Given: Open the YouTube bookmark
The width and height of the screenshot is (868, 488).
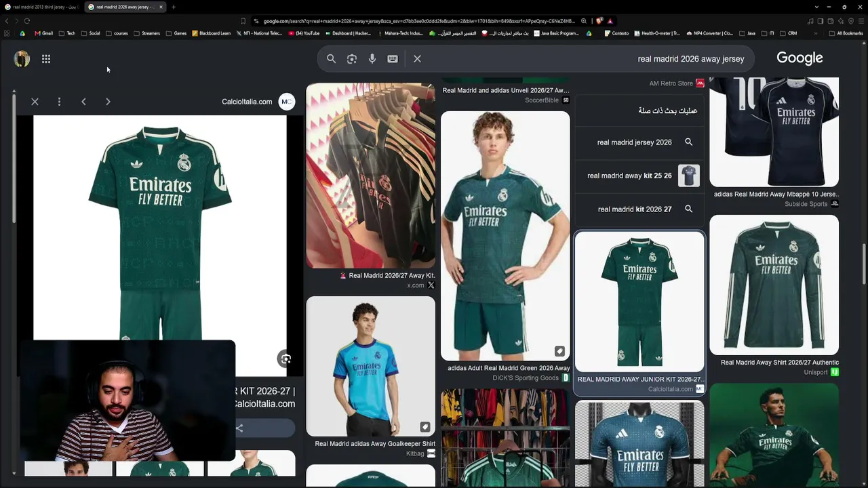Looking at the screenshot, I should 304,33.
